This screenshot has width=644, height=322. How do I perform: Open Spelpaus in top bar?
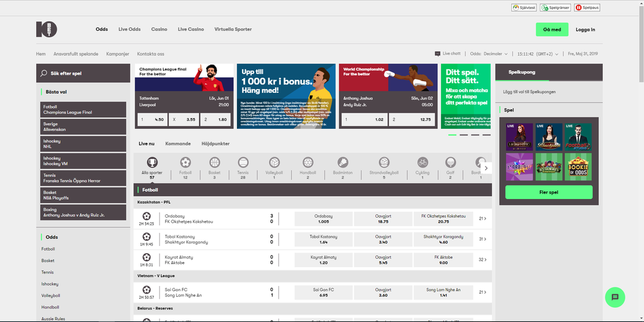[x=587, y=8]
